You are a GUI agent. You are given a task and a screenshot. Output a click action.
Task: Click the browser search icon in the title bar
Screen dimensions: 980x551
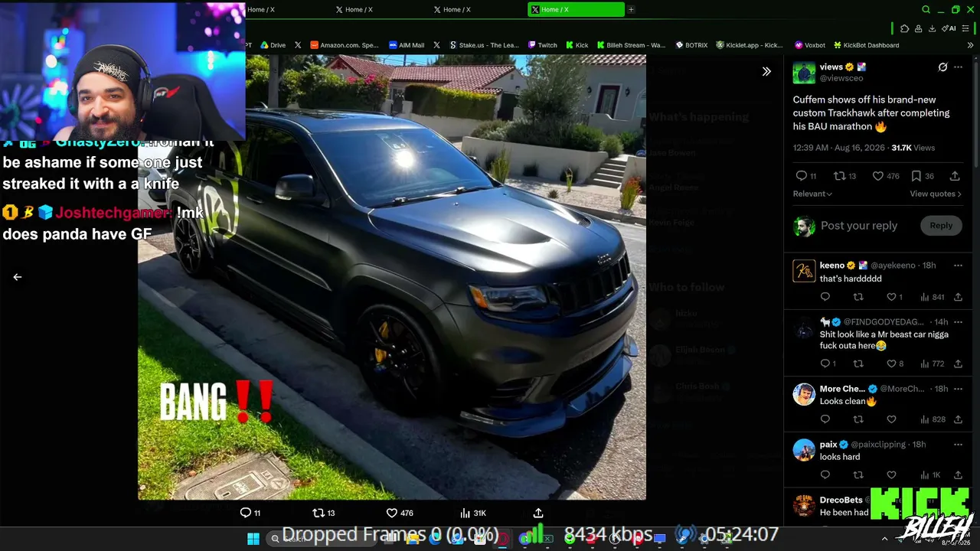(926, 9)
